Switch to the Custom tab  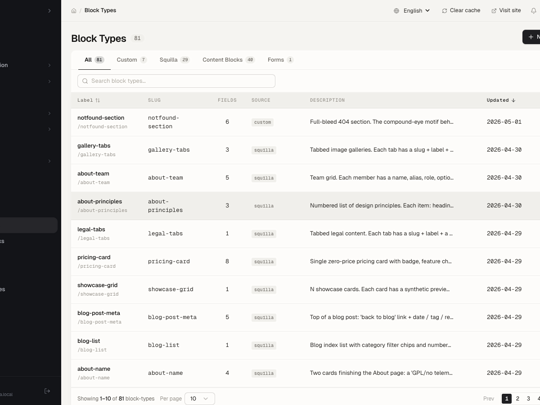coord(132,60)
